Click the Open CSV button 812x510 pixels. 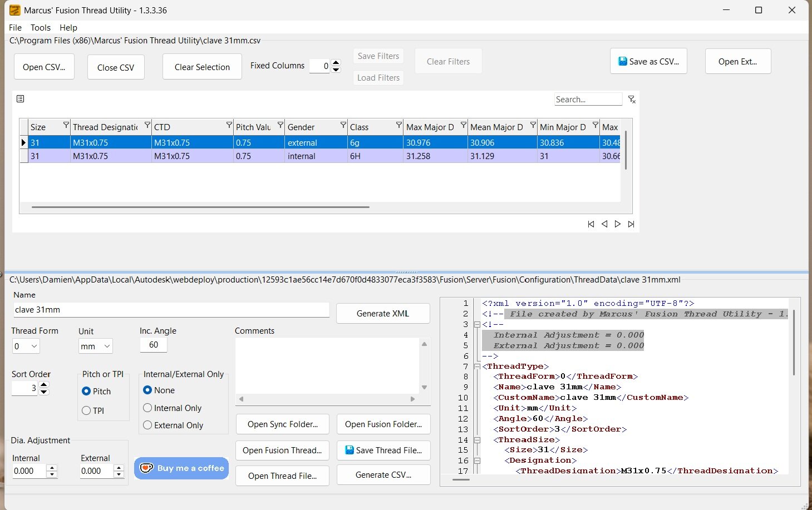[x=44, y=67]
